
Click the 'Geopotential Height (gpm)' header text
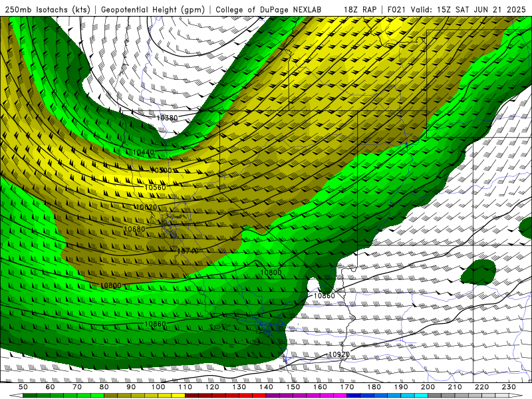153,9
